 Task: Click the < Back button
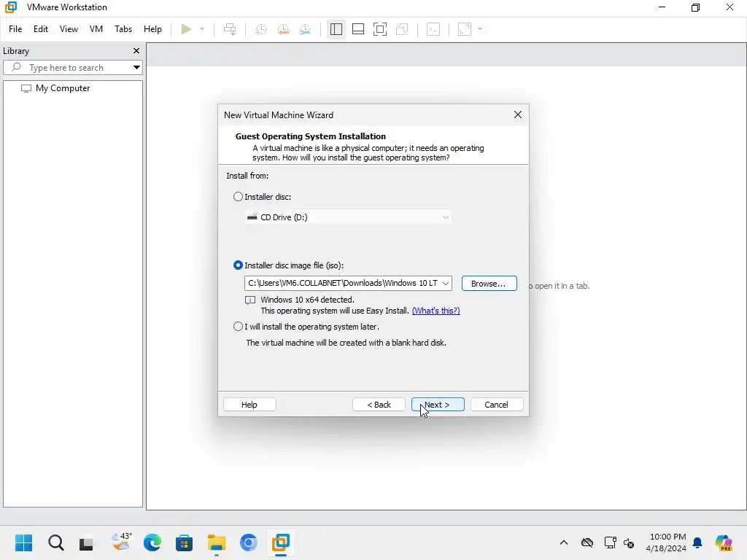[x=379, y=405]
